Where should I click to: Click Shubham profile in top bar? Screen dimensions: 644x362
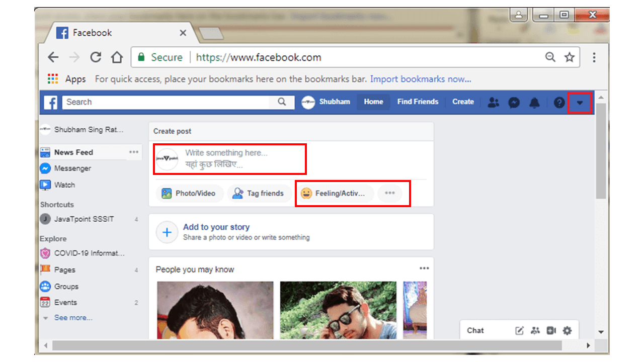(326, 102)
